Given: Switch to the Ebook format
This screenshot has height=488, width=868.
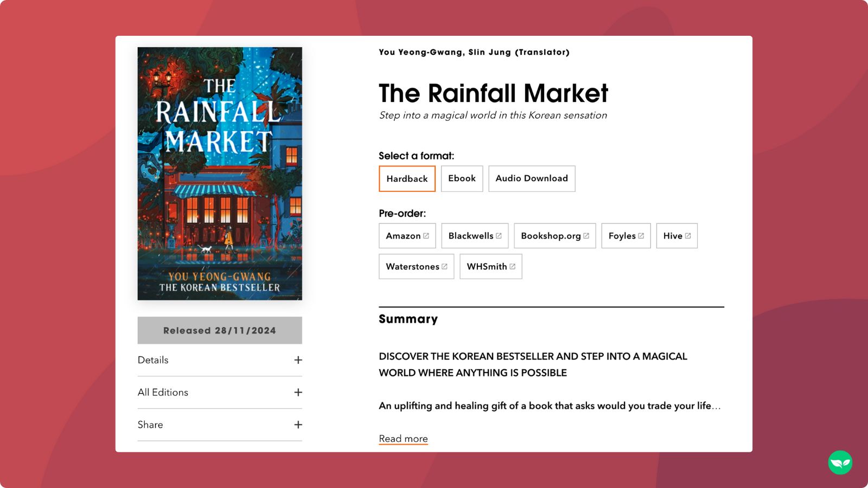Looking at the screenshot, I should [x=462, y=178].
